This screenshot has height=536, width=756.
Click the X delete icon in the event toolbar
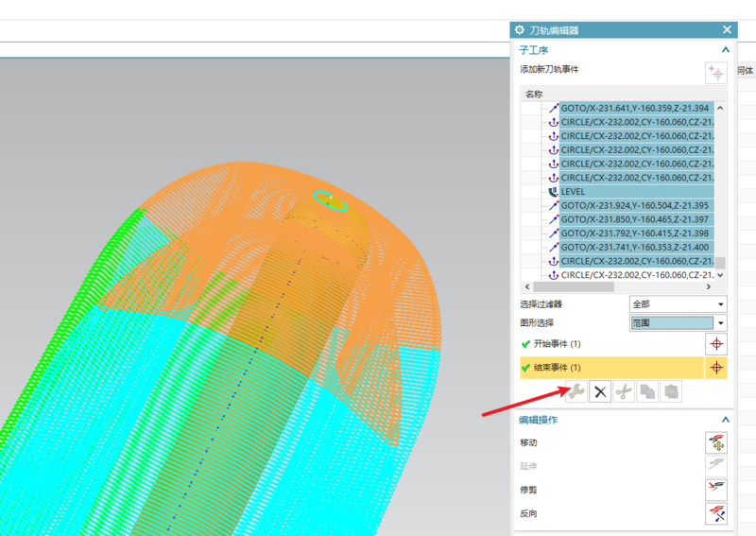pos(599,391)
